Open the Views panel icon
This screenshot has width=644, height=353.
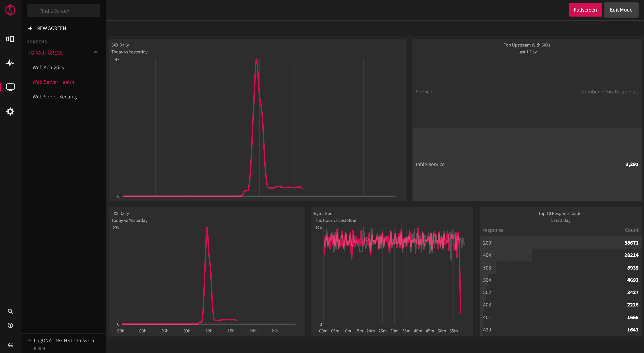(x=10, y=39)
